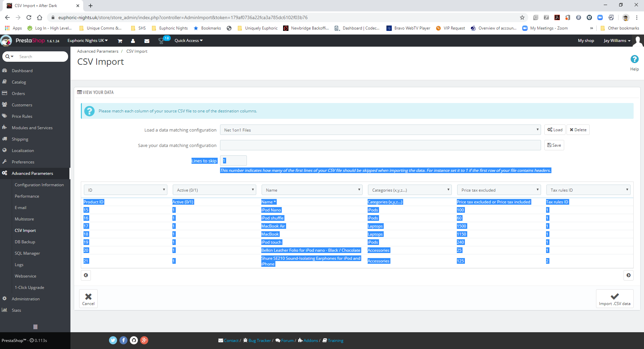Screen dimensions: 644x349
Task: Open the ID column mapping dropdown
Action: (125, 190)
